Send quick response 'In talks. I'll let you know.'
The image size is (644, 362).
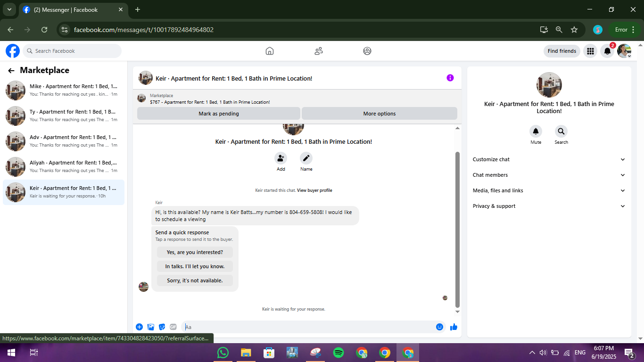pos(195,266)
